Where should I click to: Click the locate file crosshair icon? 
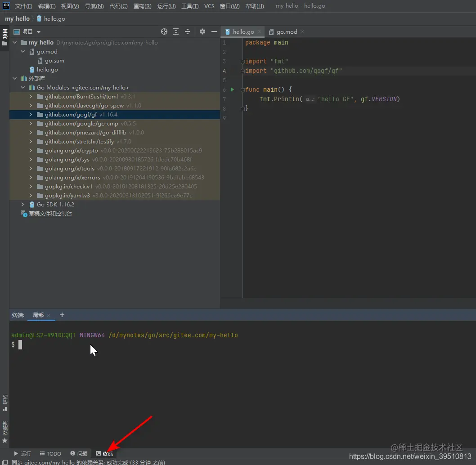tap(164, 31)
